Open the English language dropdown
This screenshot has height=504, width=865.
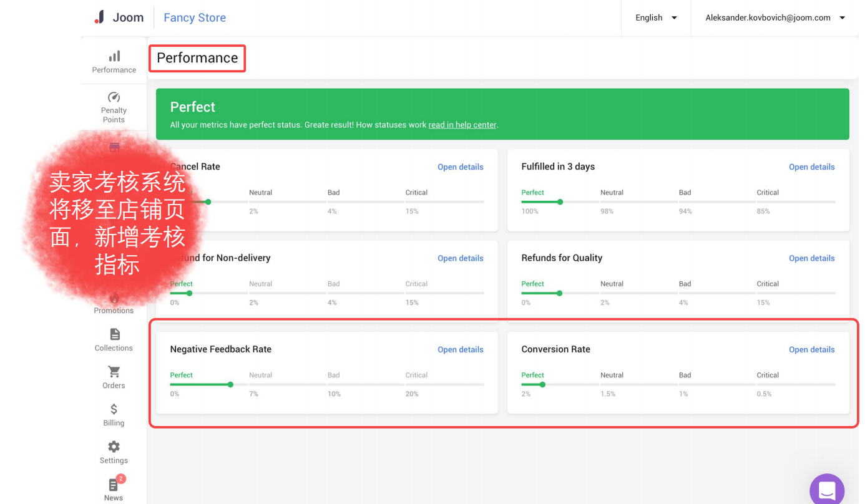(655, 18)
